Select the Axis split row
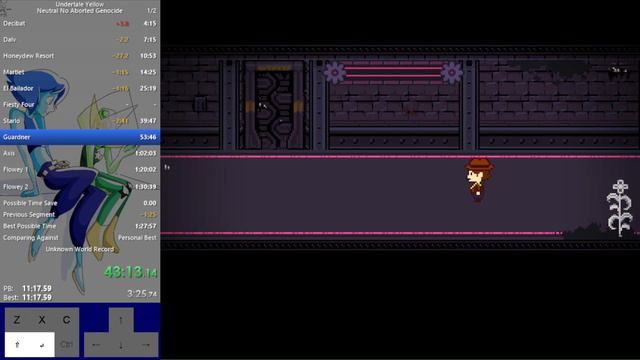Viewport: 640px width, 360px height. (80, 153)
